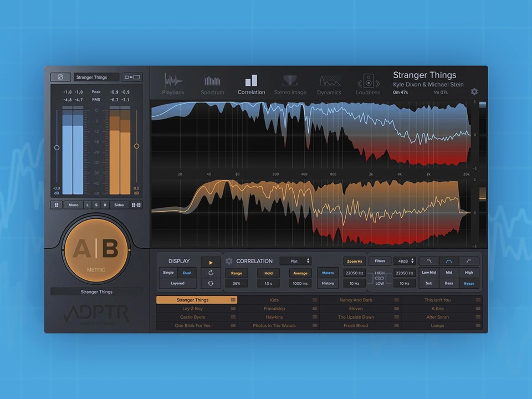Click the blue left gain slider handle
532x399 pixels.
(x=57, y=147)
